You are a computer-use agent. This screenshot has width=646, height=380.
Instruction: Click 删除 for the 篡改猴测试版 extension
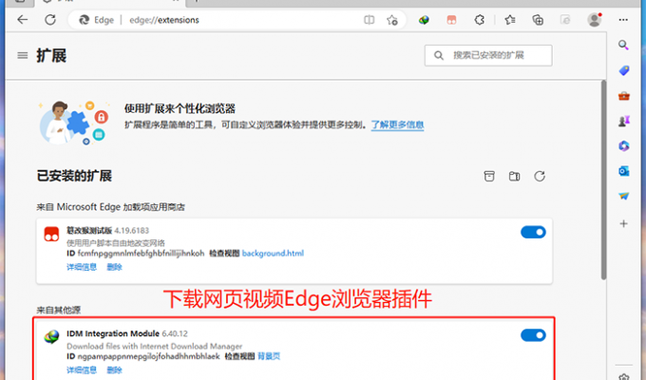[x=115, y=267]
